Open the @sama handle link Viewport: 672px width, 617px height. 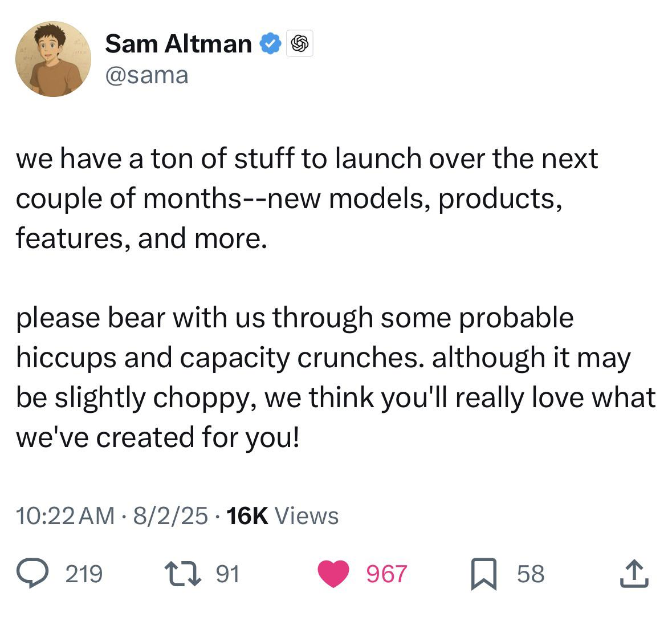[x=146, y=75]
